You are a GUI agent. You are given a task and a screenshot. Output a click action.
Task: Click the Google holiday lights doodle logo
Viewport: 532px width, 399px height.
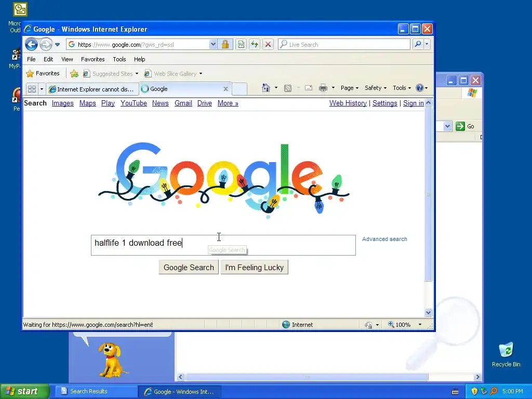[224, 180]
